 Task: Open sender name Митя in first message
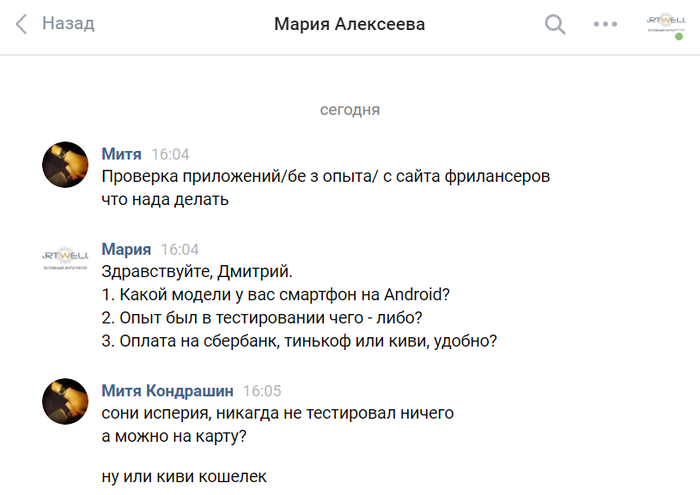pyautogui.click(x=122, y=154)
